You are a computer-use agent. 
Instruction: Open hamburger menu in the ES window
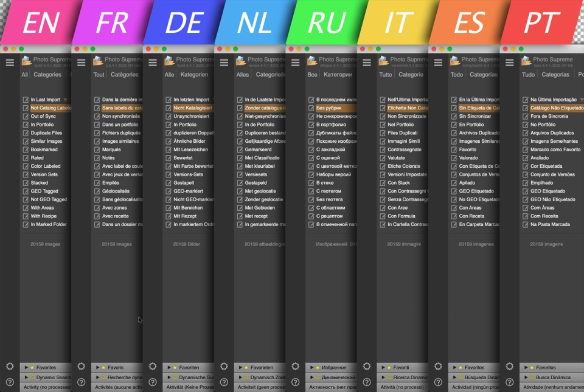click(x=438, y=63)
